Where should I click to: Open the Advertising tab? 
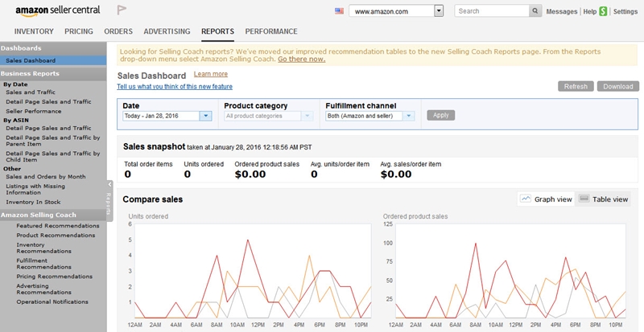pyautogui.click(x=167, y=31)
